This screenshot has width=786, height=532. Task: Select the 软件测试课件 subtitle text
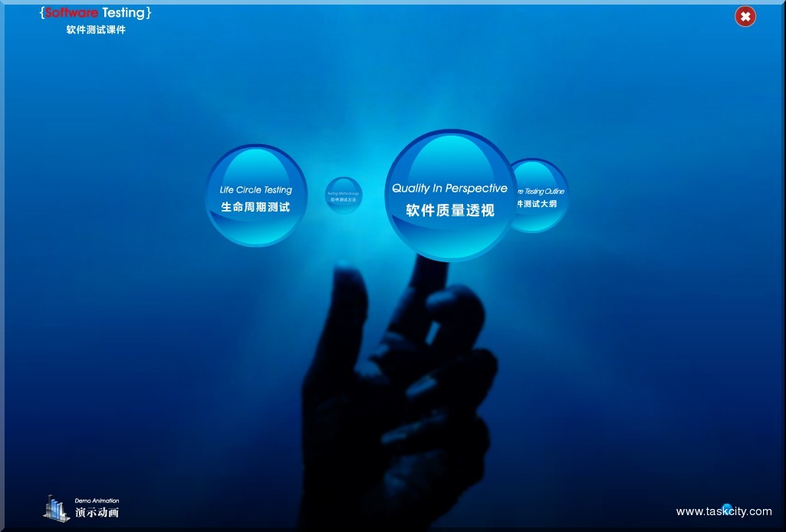point(95,29)
